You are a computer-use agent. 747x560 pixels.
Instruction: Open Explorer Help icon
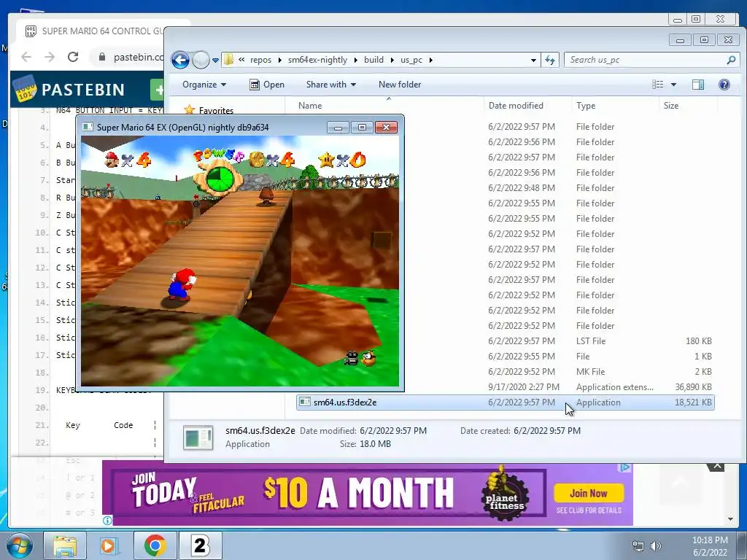pyautogui.click(x=724, y=85)
